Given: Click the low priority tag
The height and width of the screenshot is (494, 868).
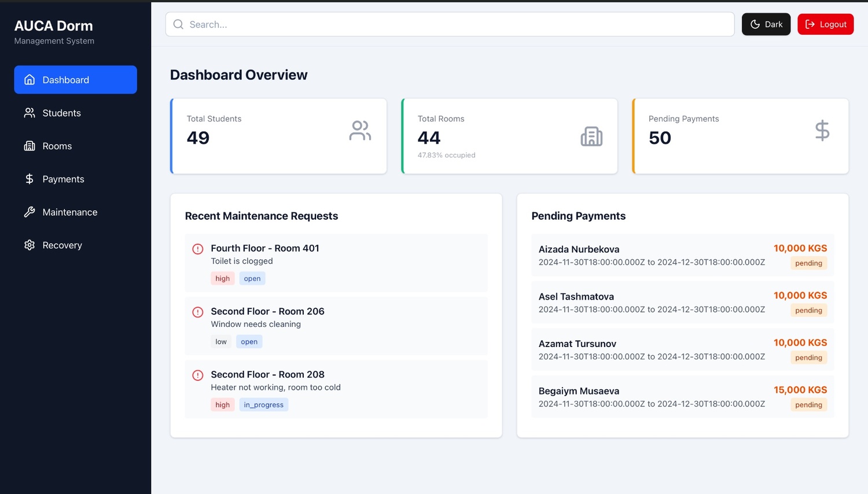Looking at the screenshot, I should (221, 341).
